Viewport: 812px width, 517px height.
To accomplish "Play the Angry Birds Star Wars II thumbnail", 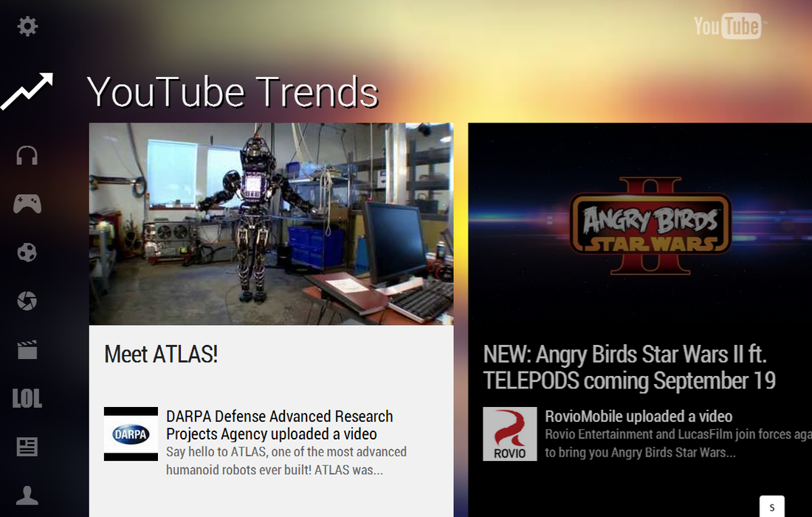I will pyautogui.click(x=640, y=224).
